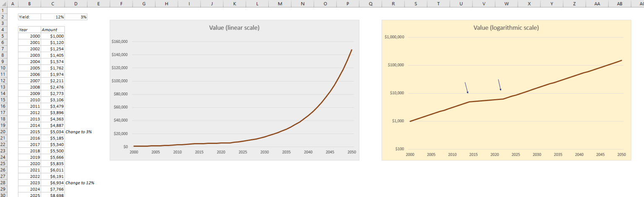This screenshot has height=197, width=644.
Task: Click the 2050 label on linear chart axis
Action: (351, 152)
